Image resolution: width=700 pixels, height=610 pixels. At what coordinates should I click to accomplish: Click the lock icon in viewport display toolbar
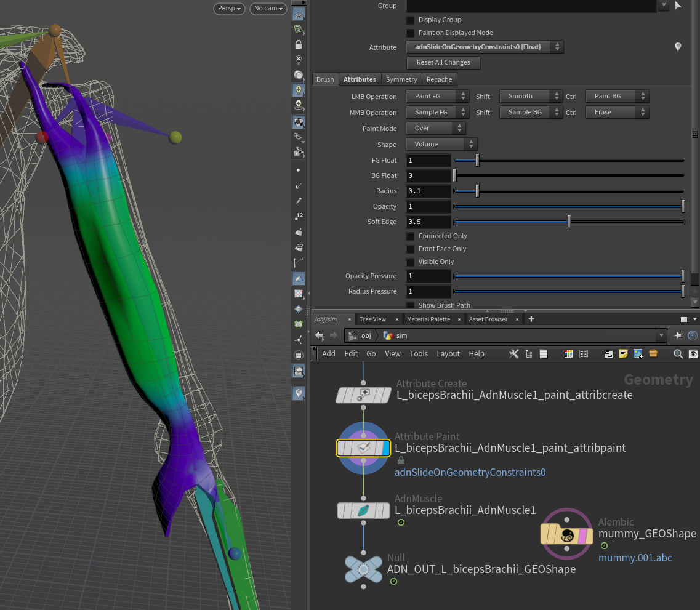point(299,44)
